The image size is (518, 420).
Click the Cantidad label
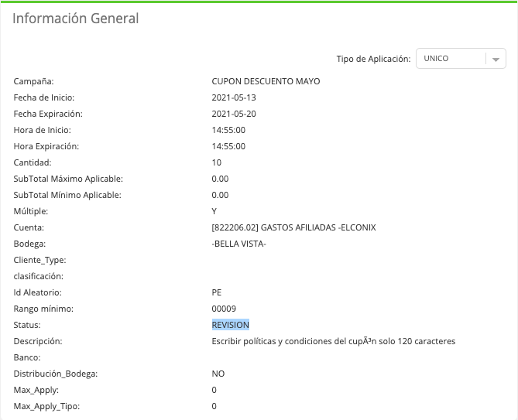[x=33, y=162]
